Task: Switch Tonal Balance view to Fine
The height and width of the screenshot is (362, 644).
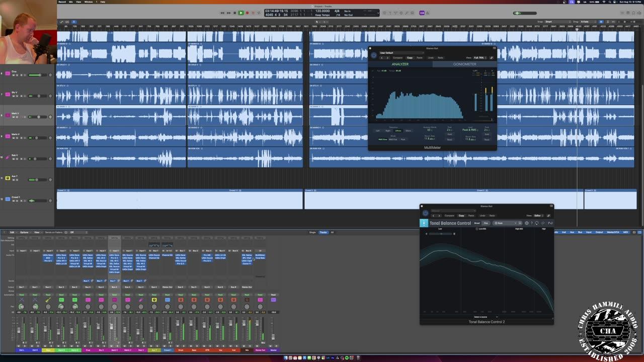Action: point(486,223)
